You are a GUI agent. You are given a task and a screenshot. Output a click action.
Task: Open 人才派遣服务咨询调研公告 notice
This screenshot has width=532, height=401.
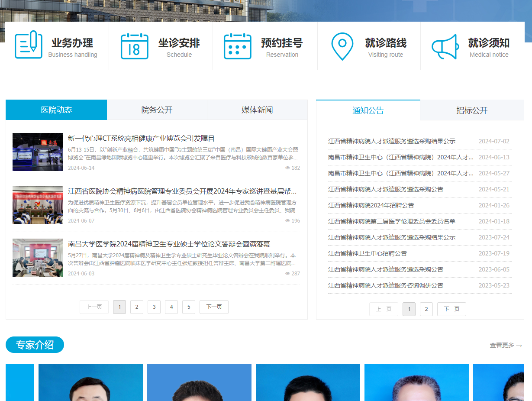click(386, 285)
